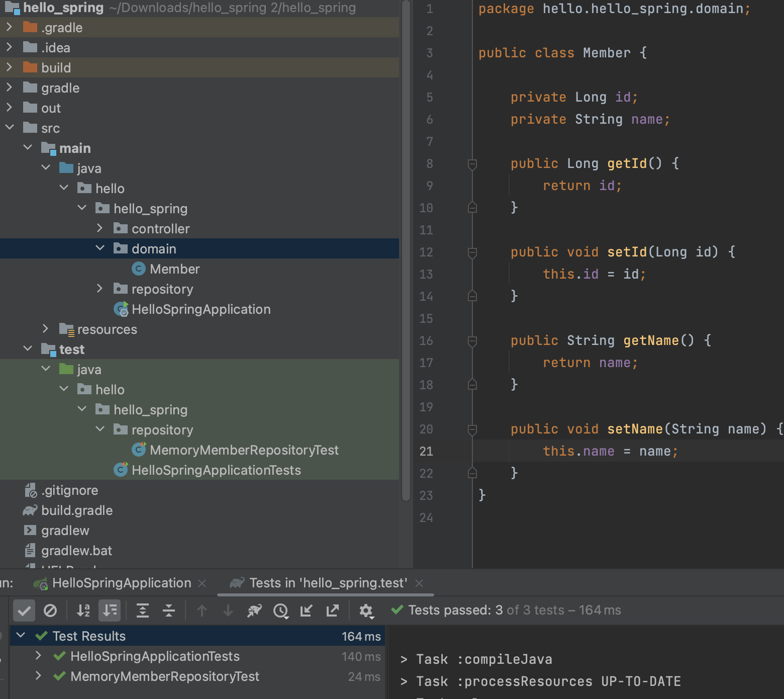Fold the setId() method in gutter
This screenshot has height=699, width=784.
coord(472,252)
